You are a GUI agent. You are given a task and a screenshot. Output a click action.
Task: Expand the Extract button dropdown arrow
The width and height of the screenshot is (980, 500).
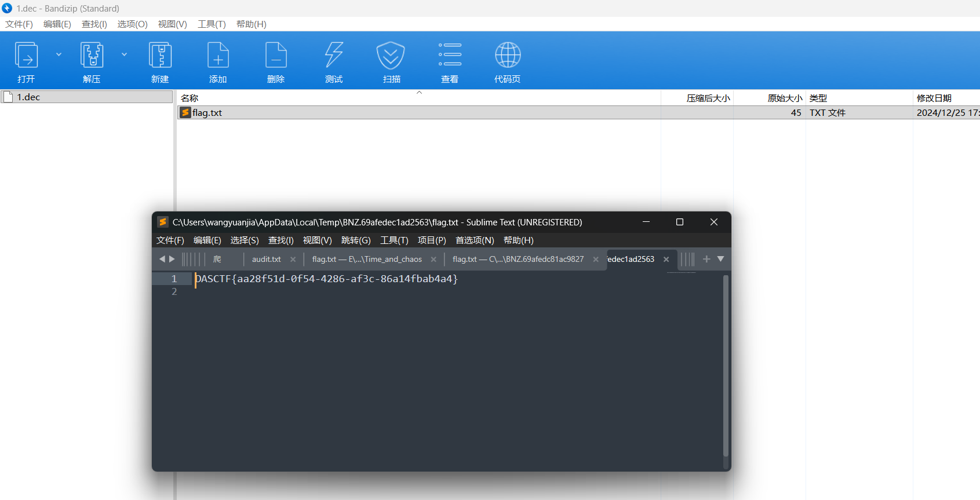[x=124, y=54]
